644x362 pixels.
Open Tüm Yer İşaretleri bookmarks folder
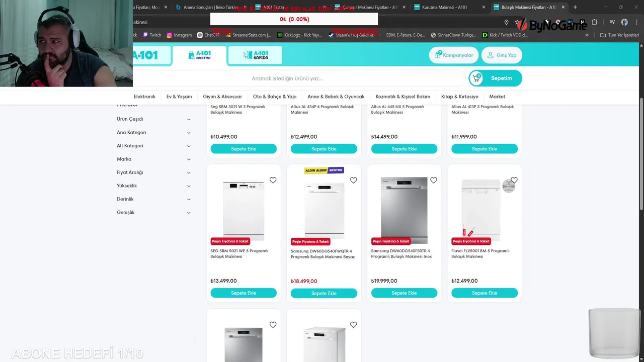coord(619,35)
